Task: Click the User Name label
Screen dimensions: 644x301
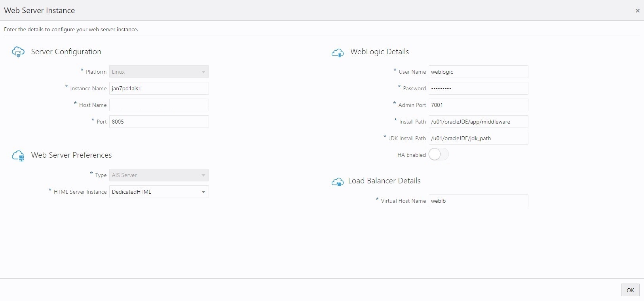Action: click(412, 72)
